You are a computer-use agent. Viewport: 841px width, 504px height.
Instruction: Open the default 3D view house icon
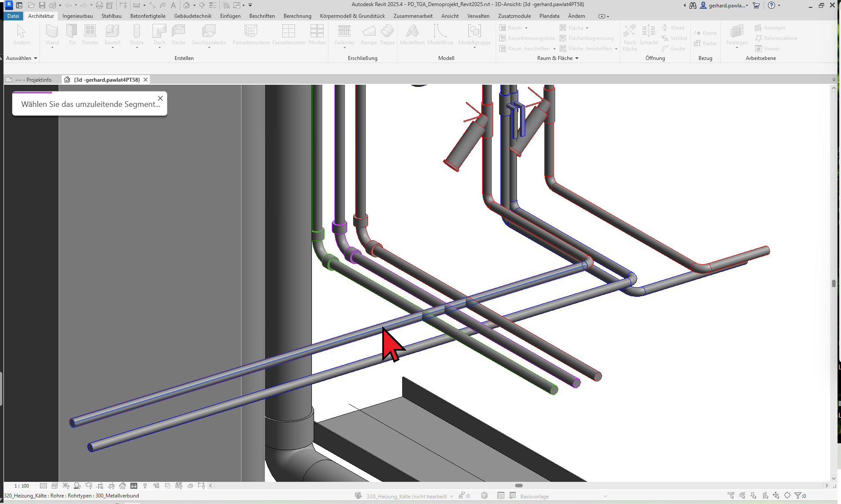coord(186,5)
